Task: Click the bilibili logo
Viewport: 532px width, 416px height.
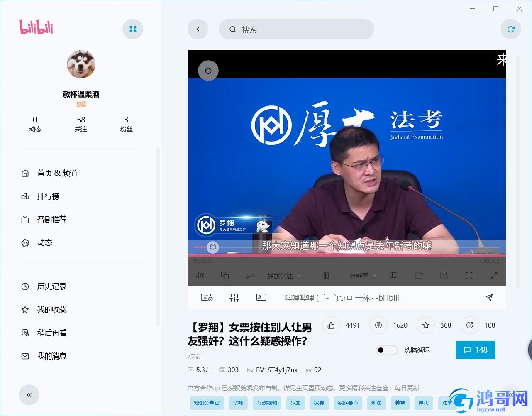Action: click(x=36, y=27)
